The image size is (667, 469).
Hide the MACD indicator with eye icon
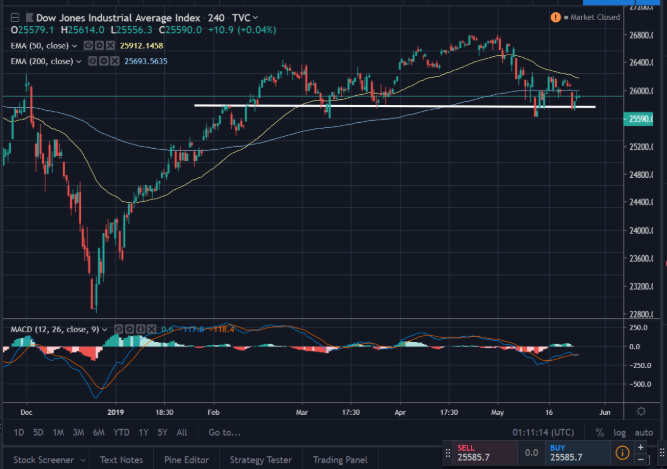(119, 329)
